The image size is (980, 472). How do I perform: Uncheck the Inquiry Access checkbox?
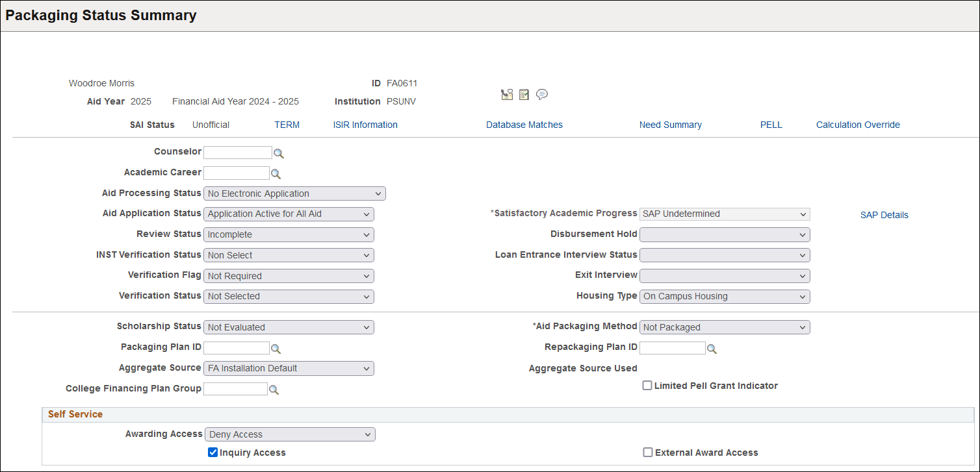(213, 453)
